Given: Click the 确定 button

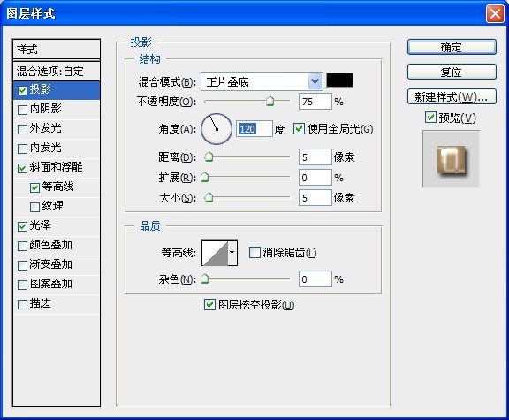Looking at the screenshot, I should tap(452, 48).
